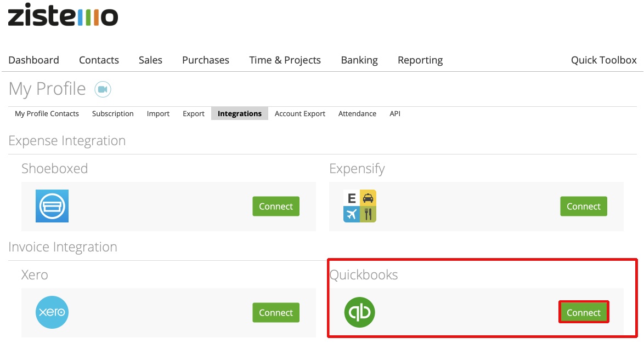Click the Xero logo icon
The width and height of the screenshot is (644, 349).
(x=52, y=312)
